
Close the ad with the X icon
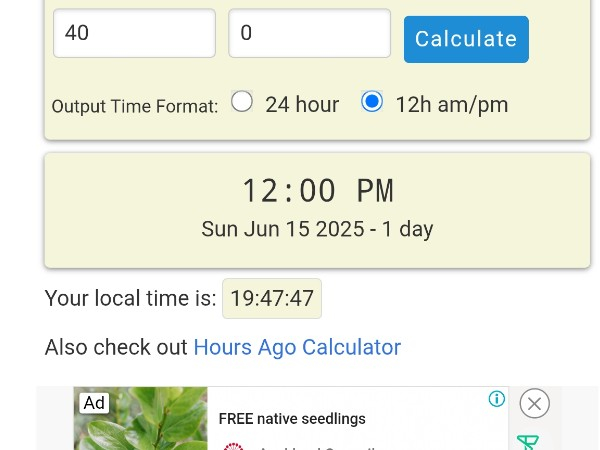point(535,403)
